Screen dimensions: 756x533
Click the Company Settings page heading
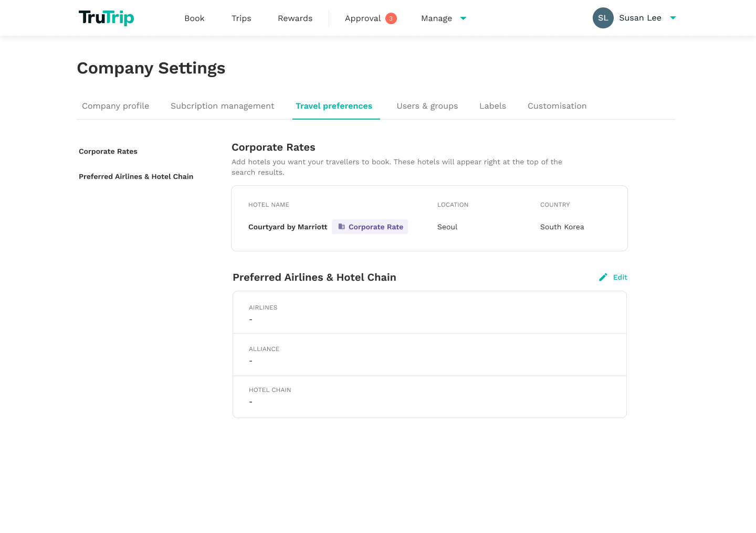pos(151,68)
